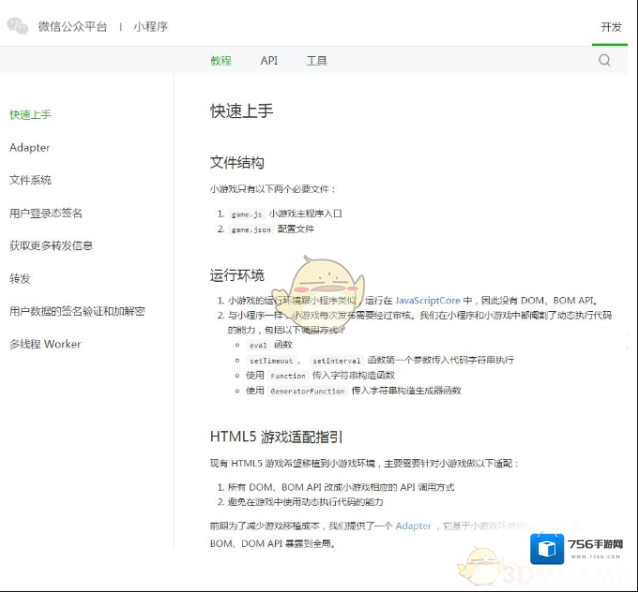Click the WeChat logo icon
The image size is (638, 592).
(x=18, y=27)
